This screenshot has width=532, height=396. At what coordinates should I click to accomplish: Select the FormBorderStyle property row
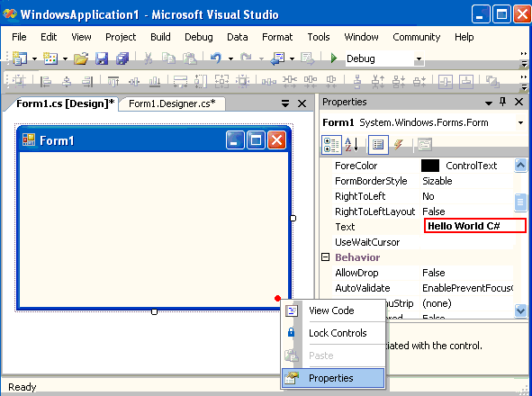point(423,181)
